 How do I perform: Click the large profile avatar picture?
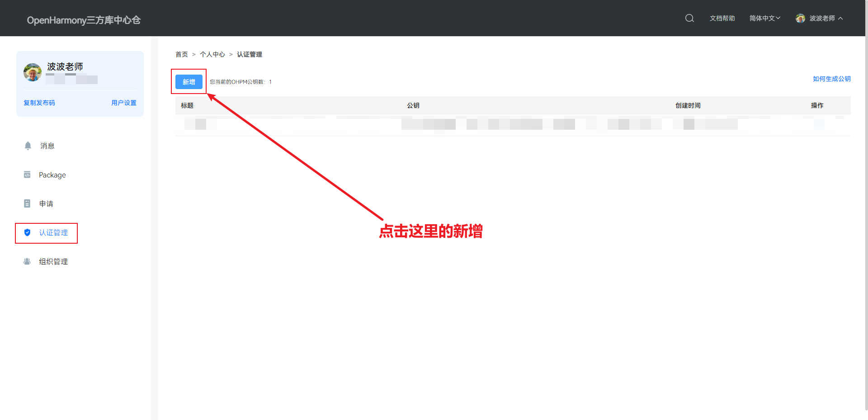point(33,72)
